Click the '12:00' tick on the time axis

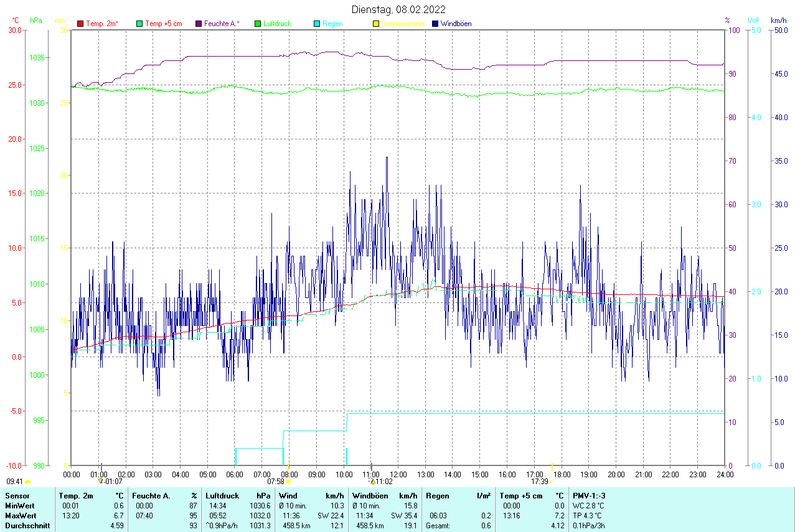(x=398, y=474)
